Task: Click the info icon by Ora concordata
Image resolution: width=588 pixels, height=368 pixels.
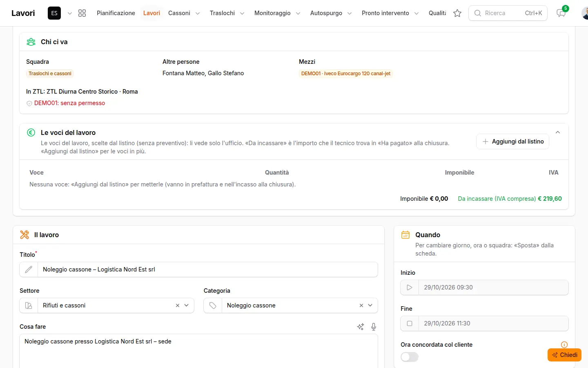Action: coord(564,345)
